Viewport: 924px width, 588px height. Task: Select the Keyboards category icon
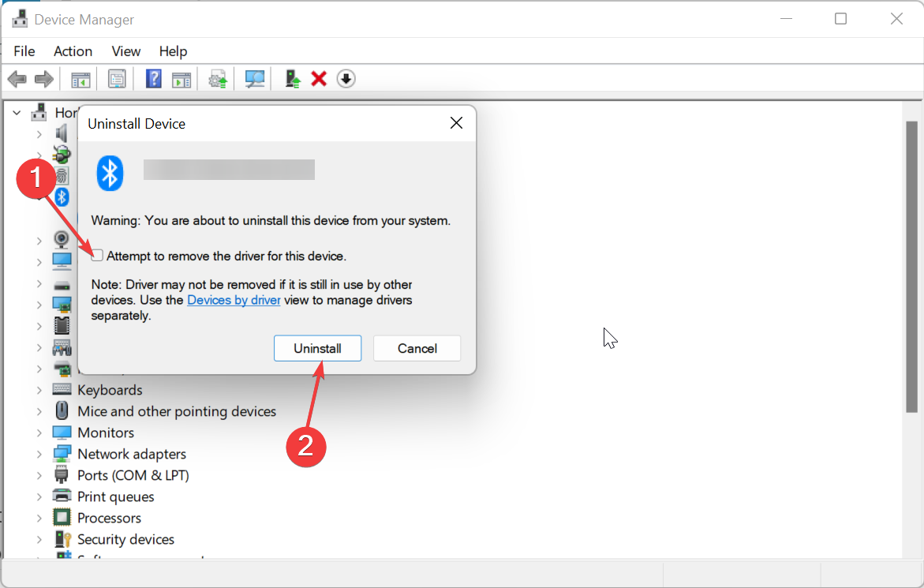[62, 389]
